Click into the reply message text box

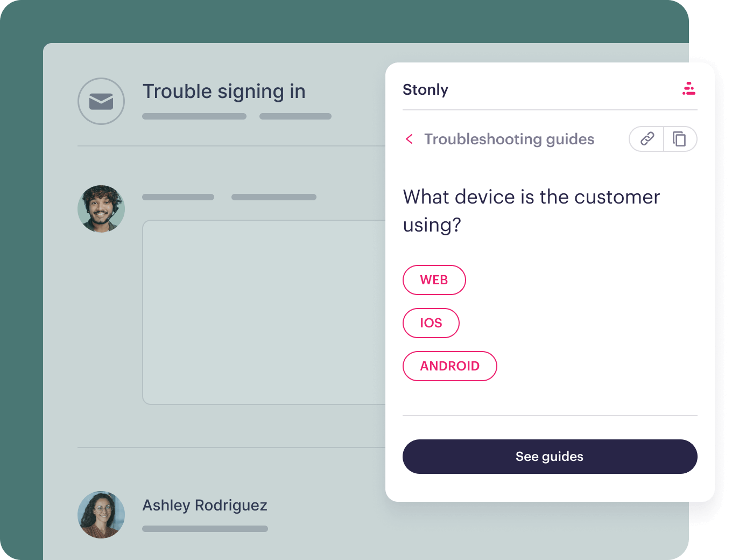tap(264, 312)
